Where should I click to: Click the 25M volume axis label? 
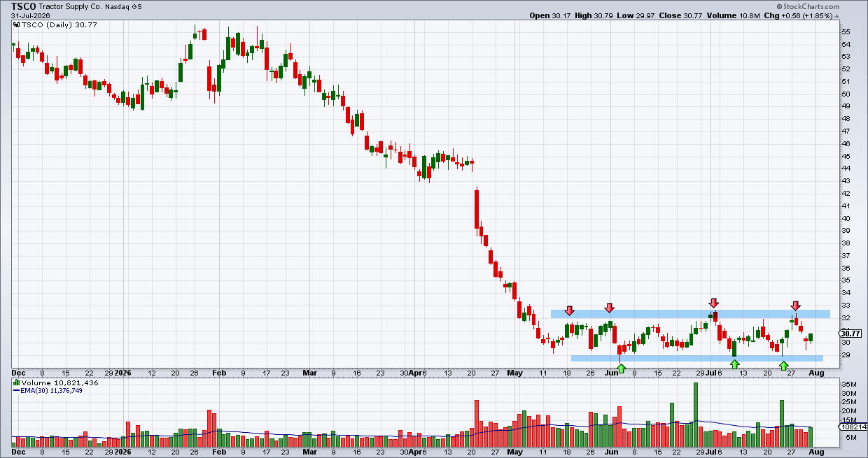click(x=848, y=402)
